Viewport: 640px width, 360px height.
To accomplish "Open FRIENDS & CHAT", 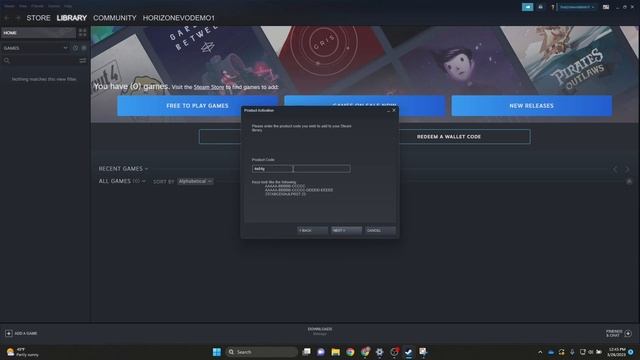I will tap(614, 333).
